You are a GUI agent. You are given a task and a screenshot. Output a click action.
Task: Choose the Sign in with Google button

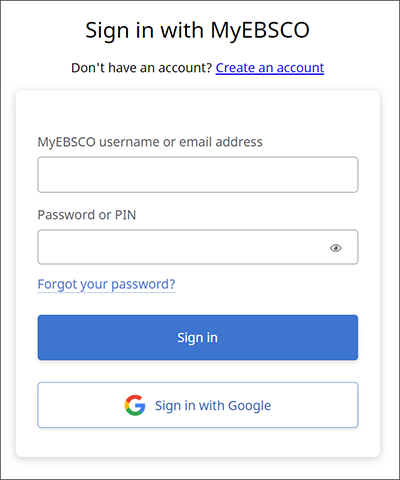click(198, 405)
